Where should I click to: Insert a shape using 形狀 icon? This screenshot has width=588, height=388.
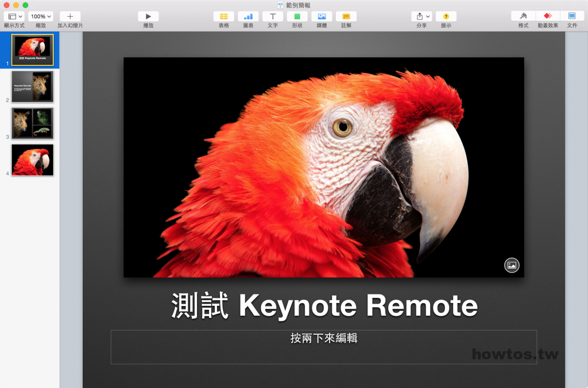click(x=297, y=17)
